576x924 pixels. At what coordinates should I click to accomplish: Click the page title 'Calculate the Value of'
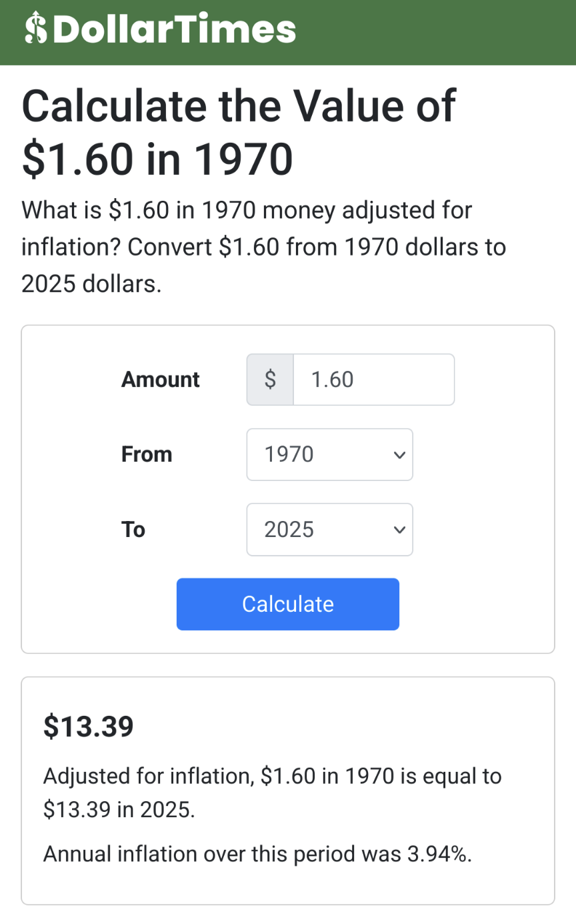click(239, 105)
